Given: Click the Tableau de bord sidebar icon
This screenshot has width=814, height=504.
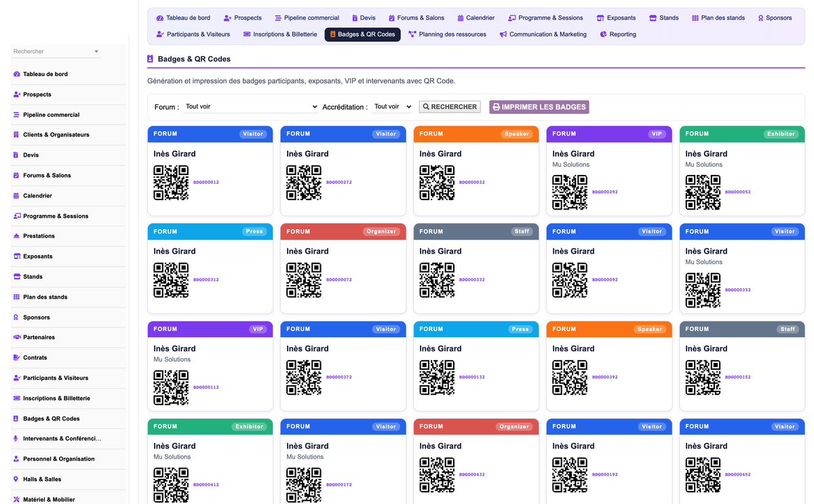Looking at the screenshot, I should [17, 74].
